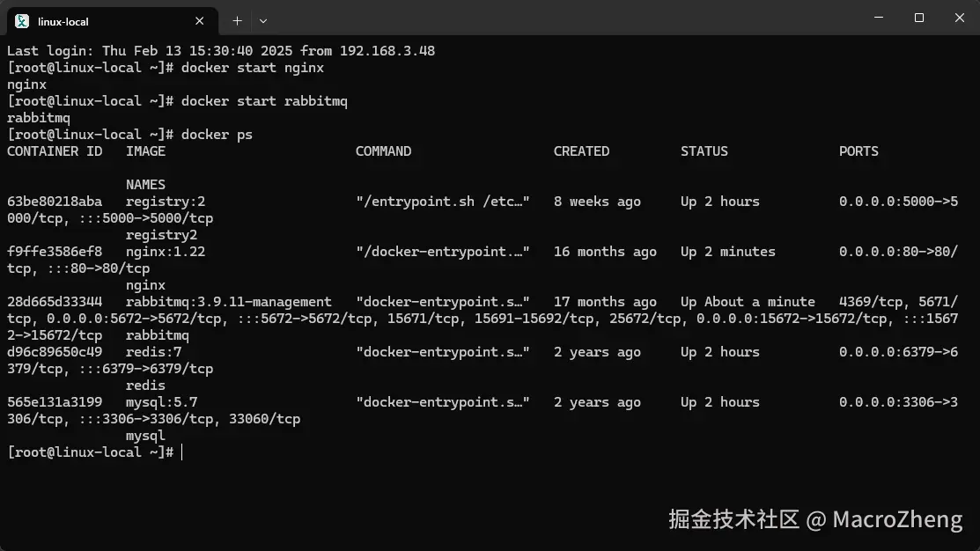Click the CREATED column header
Screen dimensions: 980x551
[x=581, y=151]
